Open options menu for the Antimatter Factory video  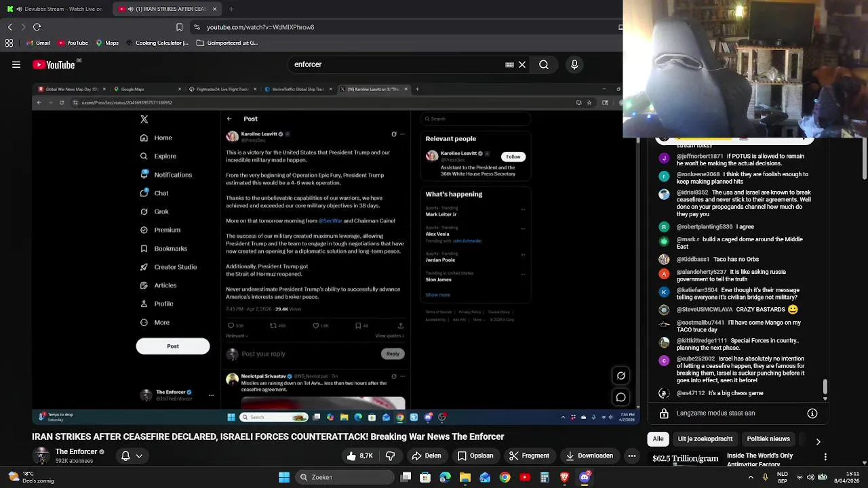point(825,457)
